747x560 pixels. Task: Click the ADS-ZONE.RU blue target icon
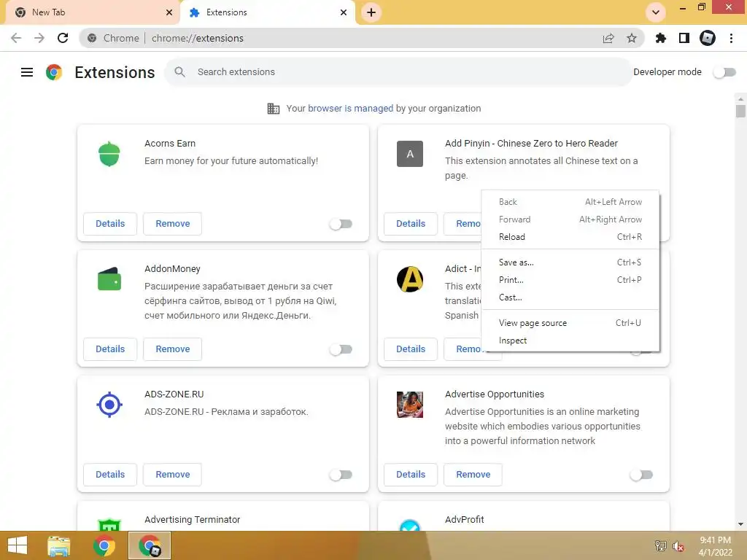pos(109,405)
